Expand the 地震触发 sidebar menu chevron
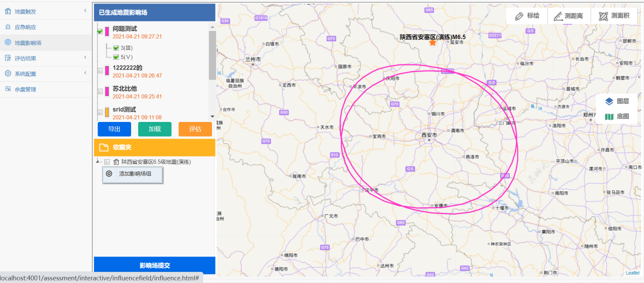This screenshot has width=644, height=283. [x=85, y=11]
